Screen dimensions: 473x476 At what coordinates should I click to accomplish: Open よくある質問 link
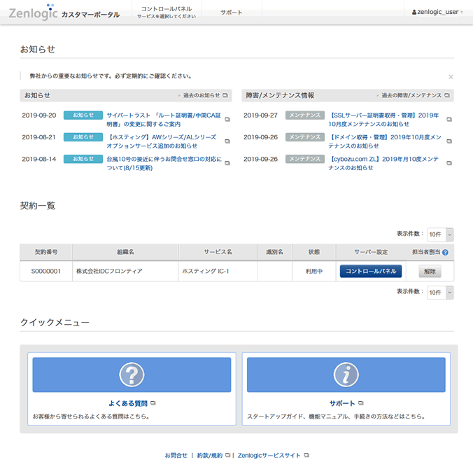pos(128,403)
